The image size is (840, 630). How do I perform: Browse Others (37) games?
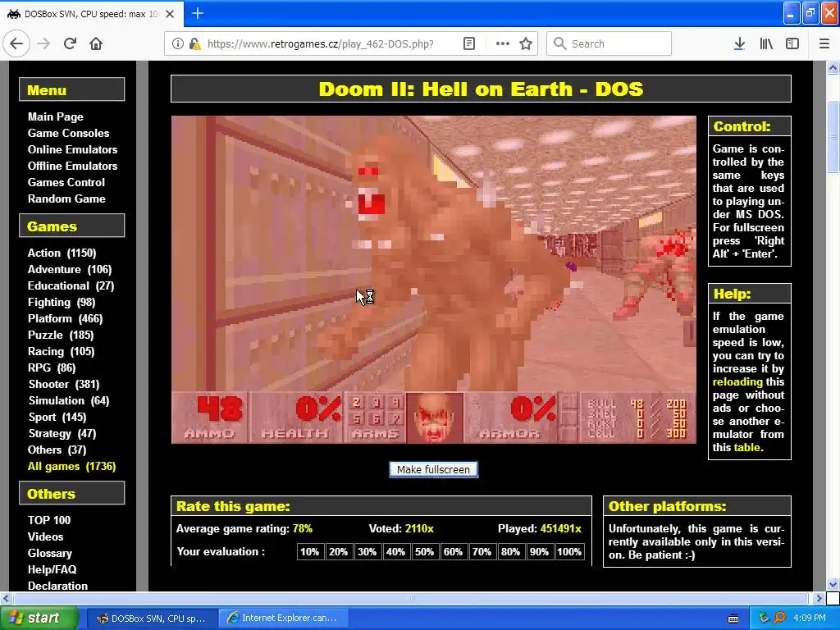(x=57, y=450)
